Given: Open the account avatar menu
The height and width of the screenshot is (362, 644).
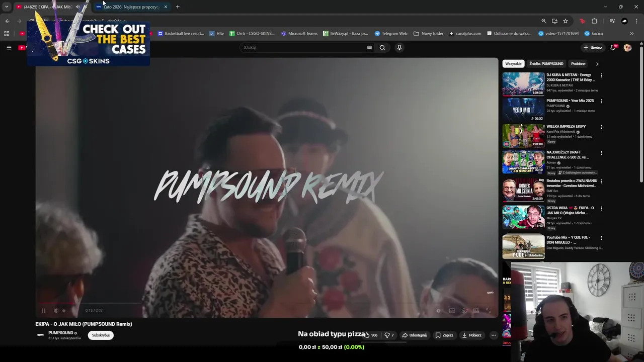Looking at the screenshot, I should (x=627, y=47).
